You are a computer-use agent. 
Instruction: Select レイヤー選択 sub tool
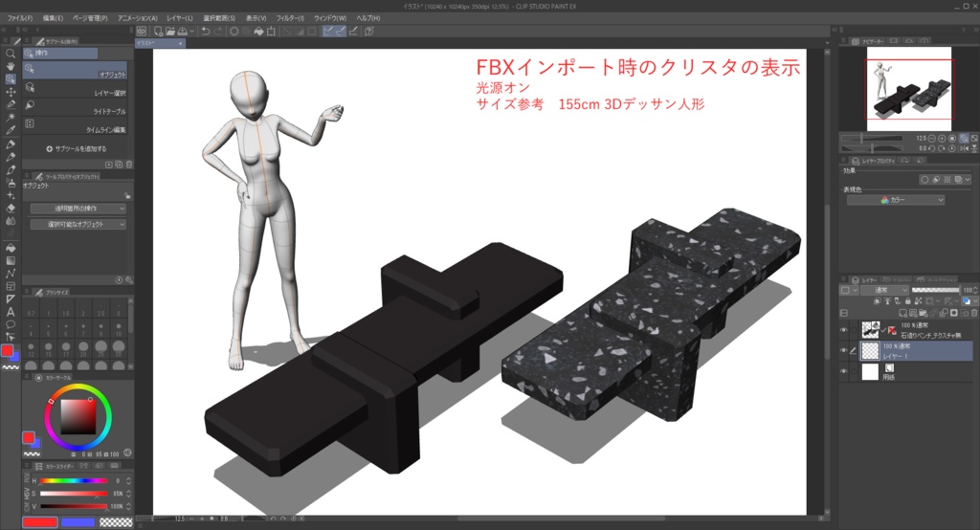click(75, 89)
